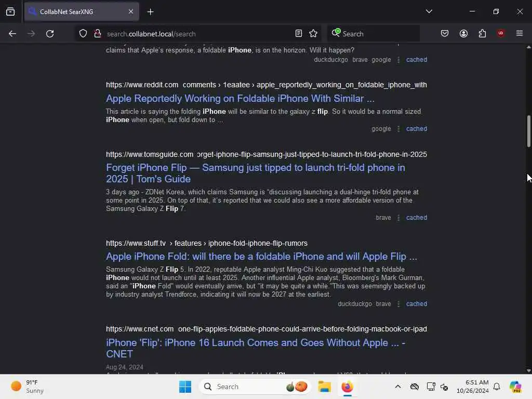
Task: Open the Windows Start menu
Action: (185, 387)
